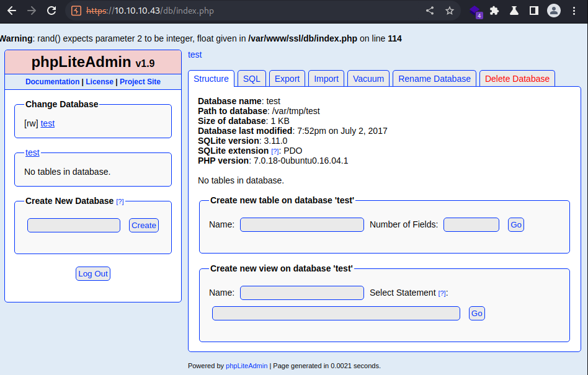This screenshot has width=588, height=375.
Task: Open the Documentation link
Action: pos(53,82)
